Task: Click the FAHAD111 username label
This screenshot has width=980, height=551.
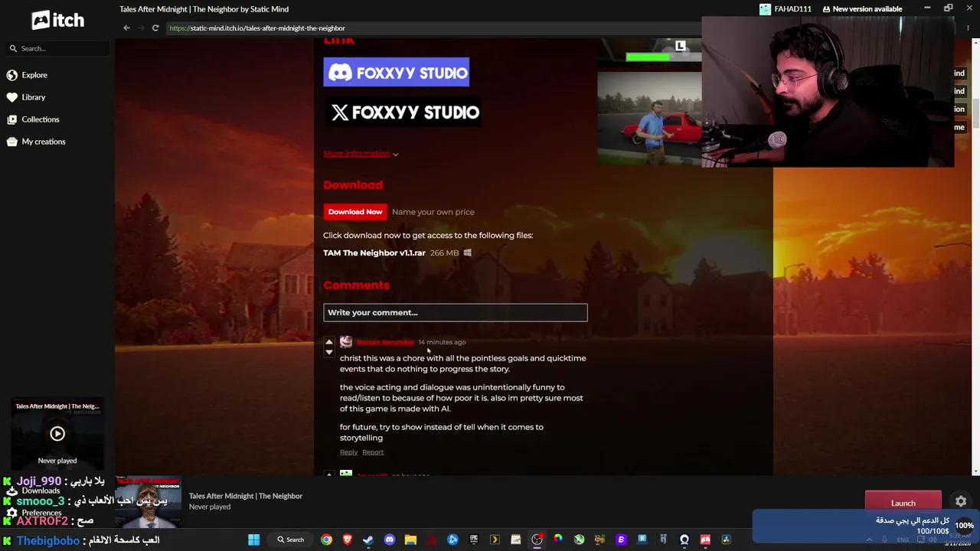Action: point(792,9)
